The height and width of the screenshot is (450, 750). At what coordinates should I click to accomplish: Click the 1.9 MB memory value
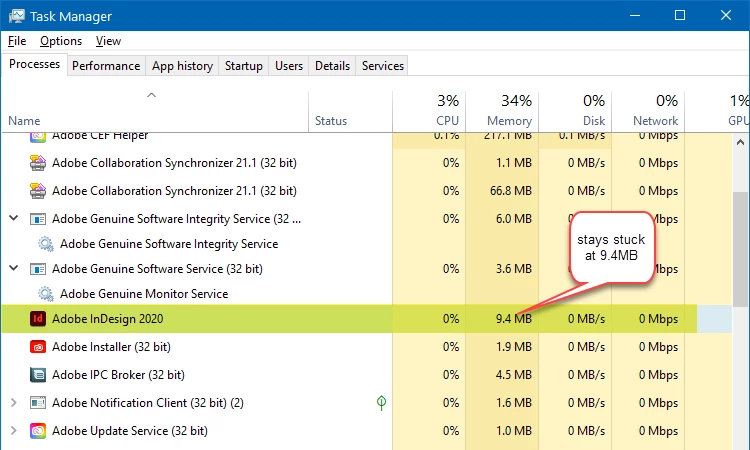[x=514, y=347]
